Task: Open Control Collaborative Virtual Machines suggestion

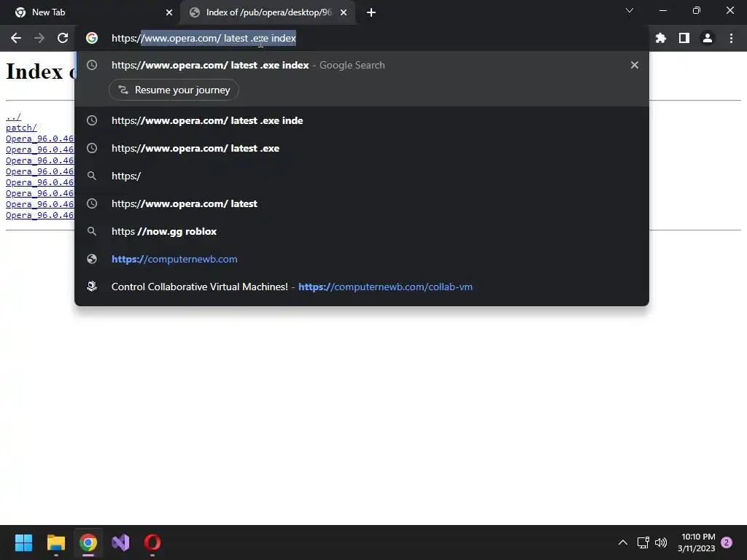Action: coord(362,287)
